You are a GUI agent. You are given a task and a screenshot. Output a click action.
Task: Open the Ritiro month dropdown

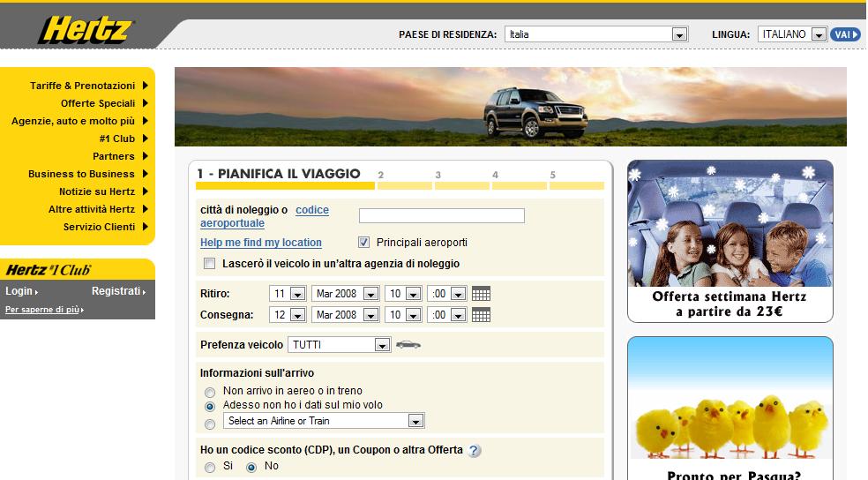pyautogui.click(x=346, y=294)
